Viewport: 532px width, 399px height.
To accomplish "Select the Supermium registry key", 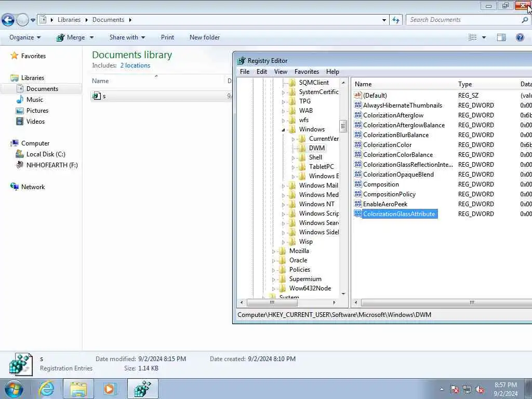I will pyautogui.click(x=305, y=279).
